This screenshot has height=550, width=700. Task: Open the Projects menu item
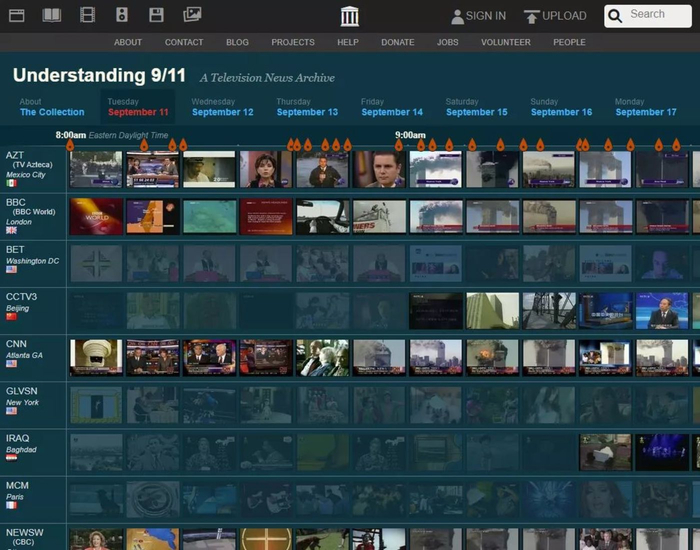click(292, 42)
